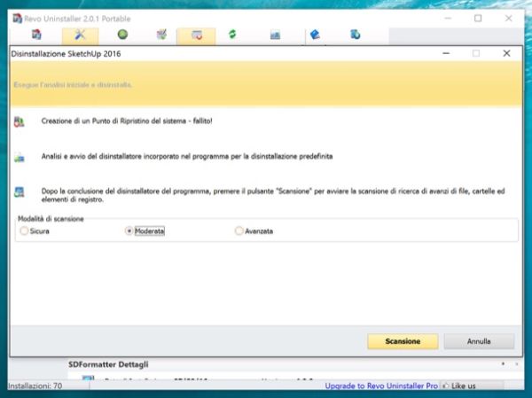Click the built-in uninstaller analysis step icon
Viewport: 532px width, 398px height.
pos(20,158)
